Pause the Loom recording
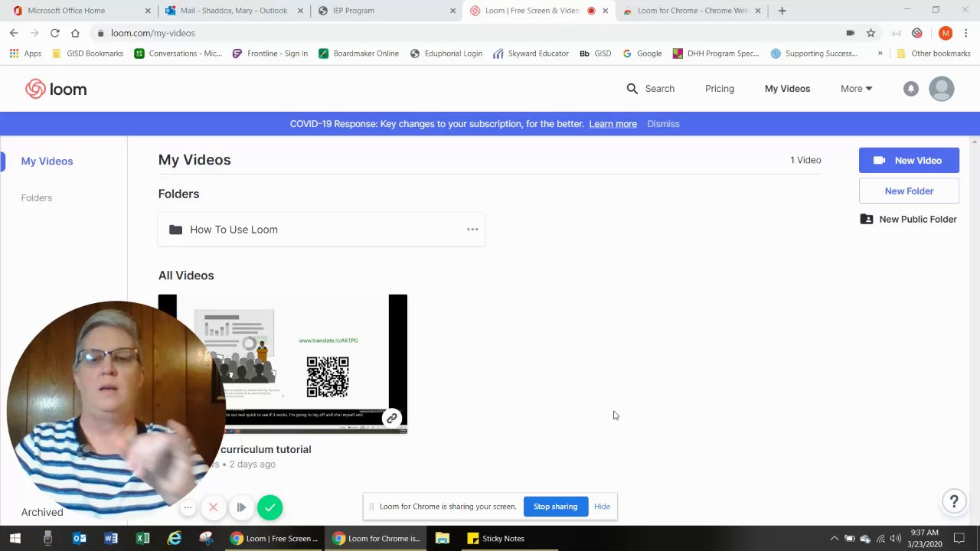 pos(241,507)
